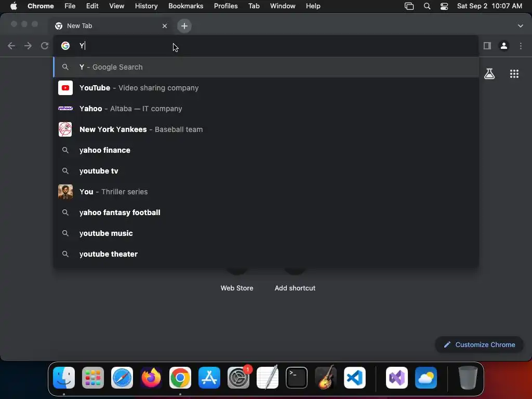
Task: Open Visual Studio Code in dock
Action: [x=355, y=378]
